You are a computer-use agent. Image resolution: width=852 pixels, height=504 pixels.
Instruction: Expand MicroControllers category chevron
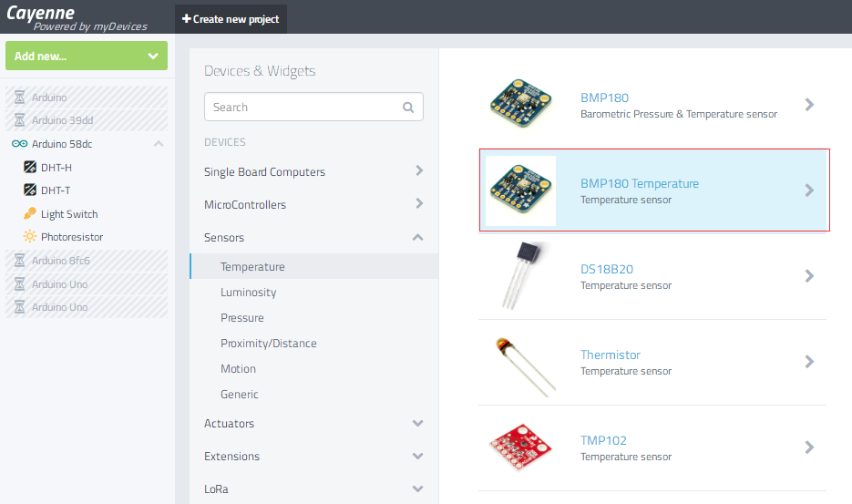click(x=419, y=203)
